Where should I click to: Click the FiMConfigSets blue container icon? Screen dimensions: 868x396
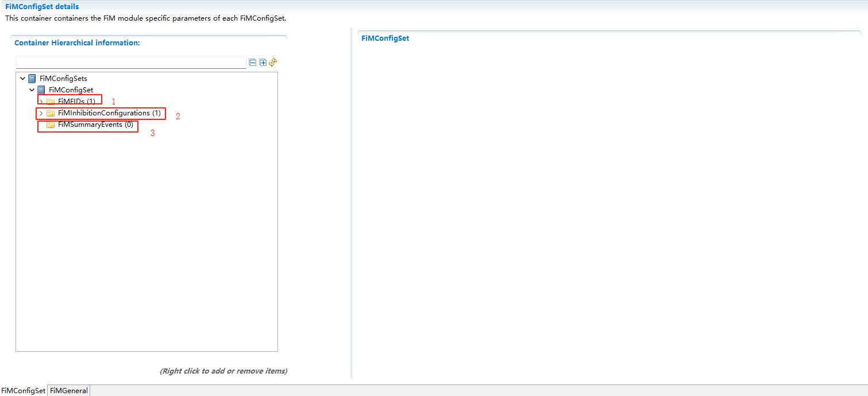[32, 79]
